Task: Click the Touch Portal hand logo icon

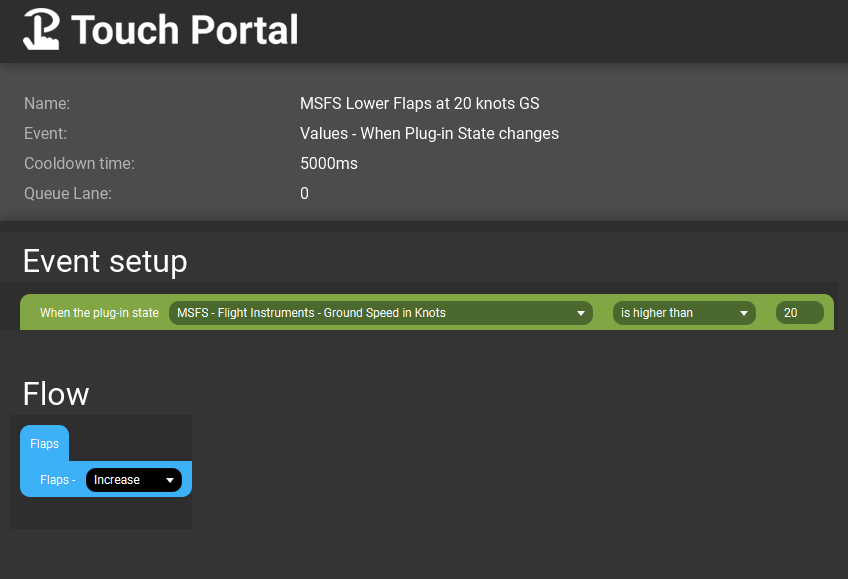Action: coord(41,29)
